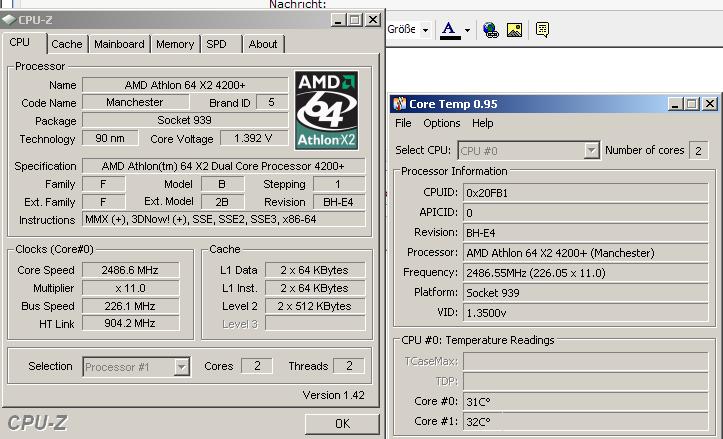The image size is (723, 439).
Task: Open the Options menu in Core Temp
Action: point(442,123)
